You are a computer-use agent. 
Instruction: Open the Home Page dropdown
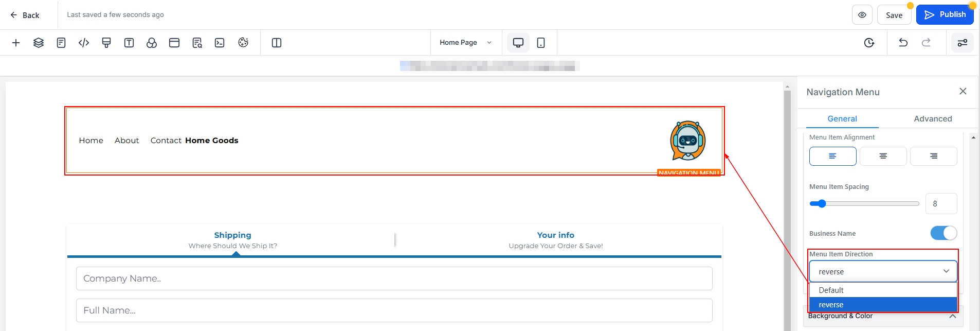click(465, 43)
